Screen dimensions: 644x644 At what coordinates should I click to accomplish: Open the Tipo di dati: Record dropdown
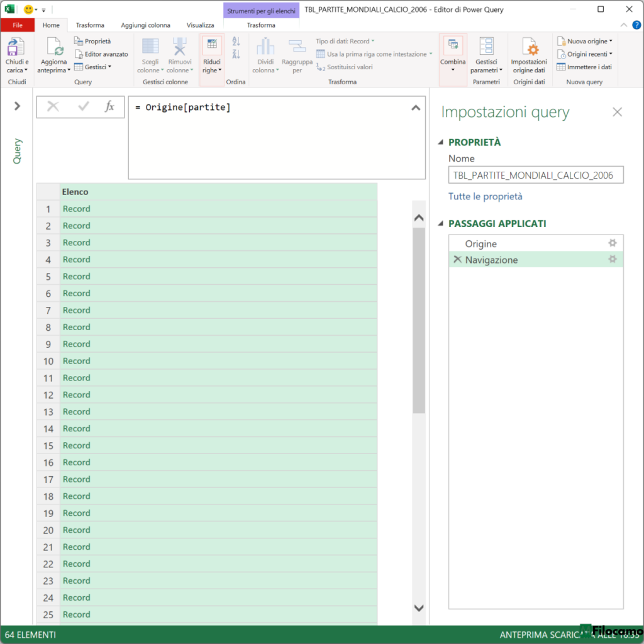point(345,41)
